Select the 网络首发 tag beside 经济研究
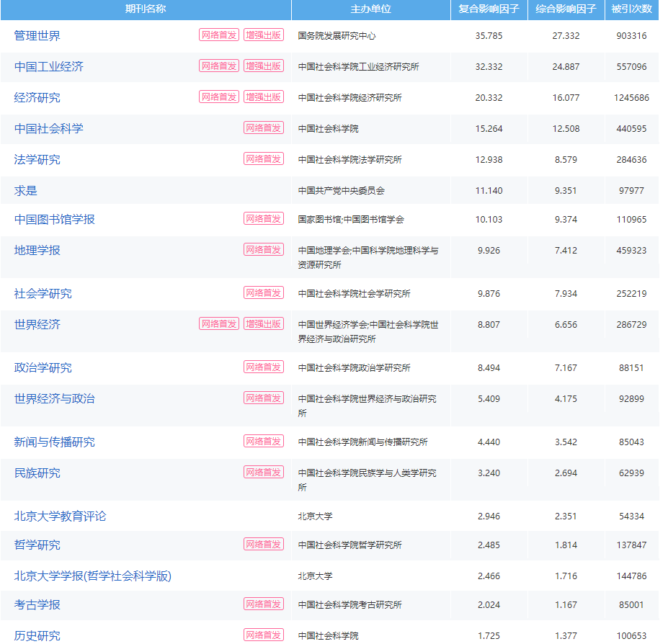The image size is (668, 644). pyautogui.click(x=220, y=96)
